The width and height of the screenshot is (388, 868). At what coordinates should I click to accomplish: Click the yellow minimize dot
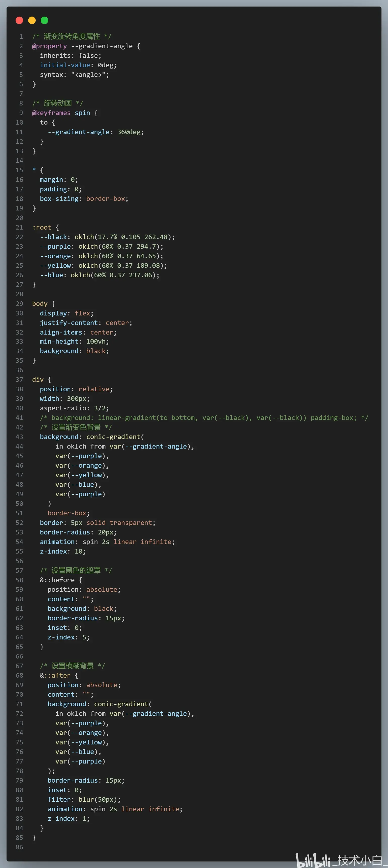[32, 21]
